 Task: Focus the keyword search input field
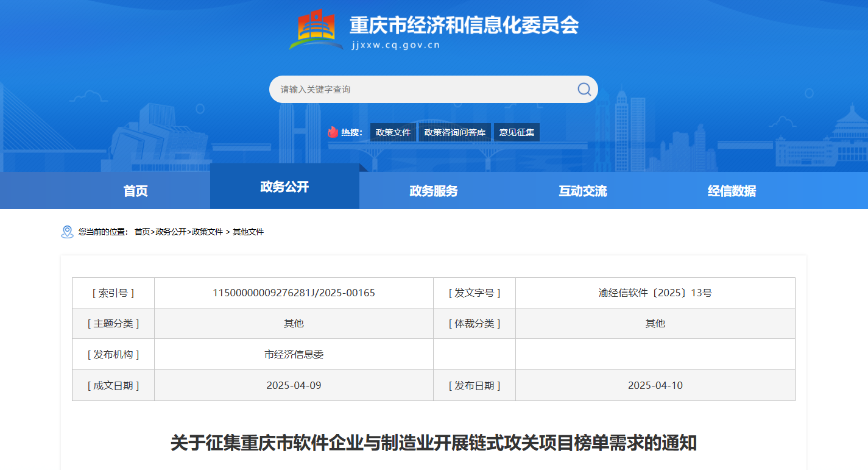click(x=420, y=90)
